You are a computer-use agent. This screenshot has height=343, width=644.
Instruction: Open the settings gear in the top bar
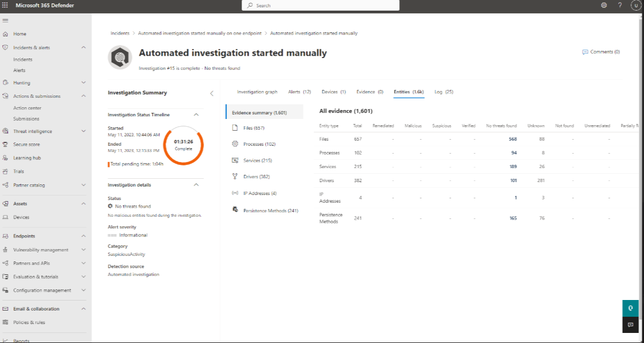point(604,6)
